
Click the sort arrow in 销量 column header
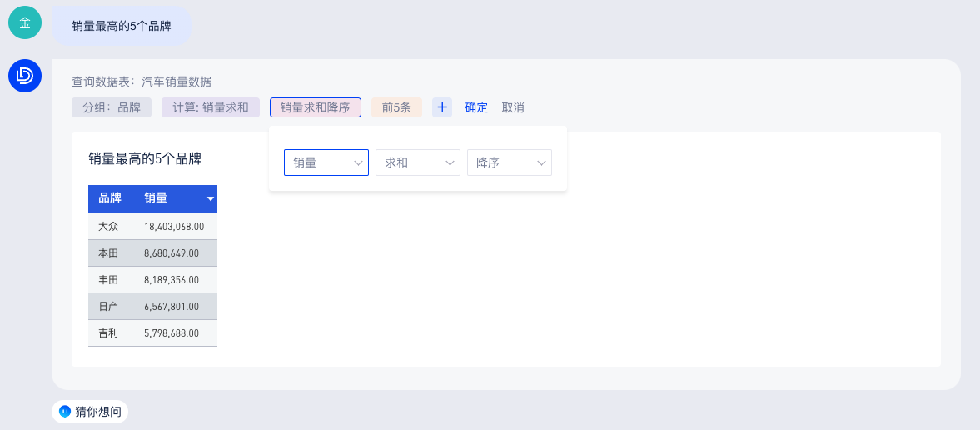[211, 199]
